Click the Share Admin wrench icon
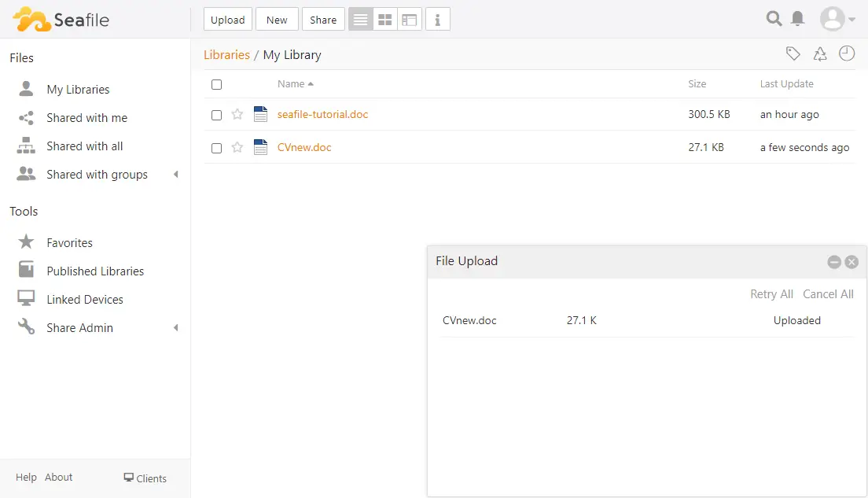This screenshot has height=498, width=868. [x=26, y=326]
